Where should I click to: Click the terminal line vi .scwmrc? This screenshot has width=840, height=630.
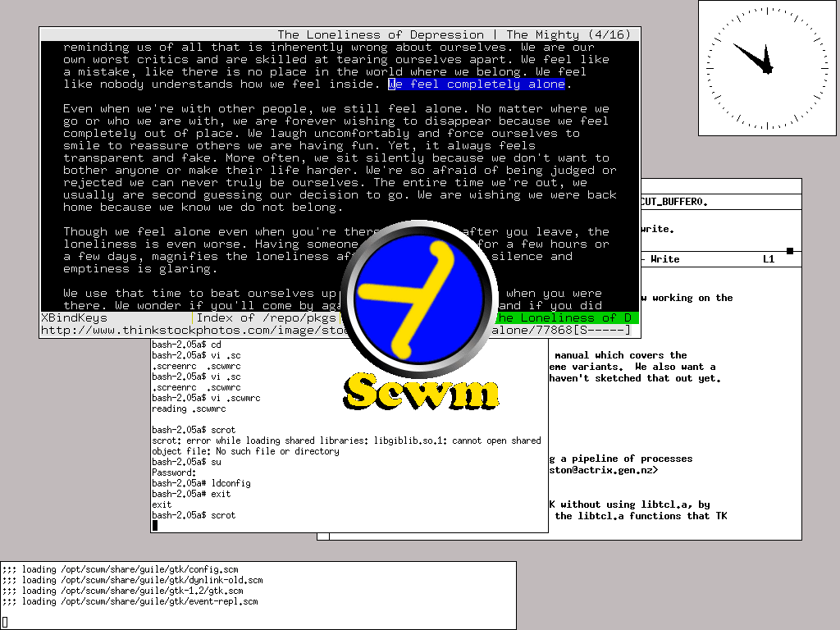point(206,398)
